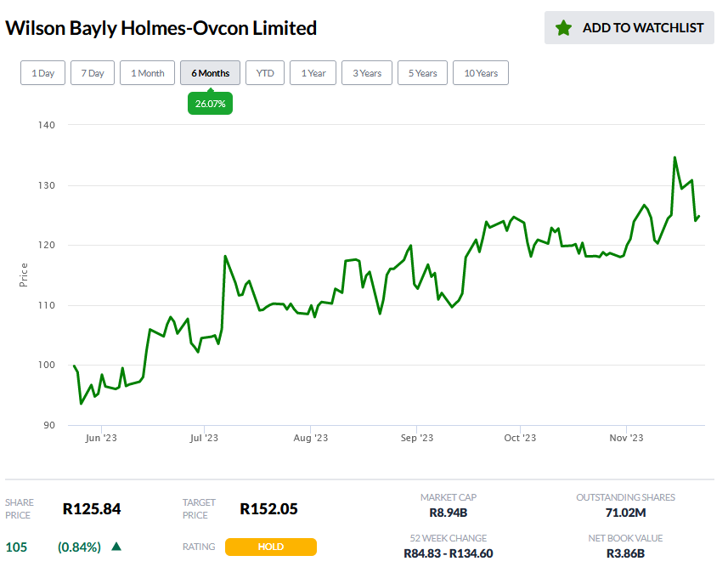The image size is (728, 567).
Task: Click the Nov '23 axis label
Action: (x=626, y=438)
